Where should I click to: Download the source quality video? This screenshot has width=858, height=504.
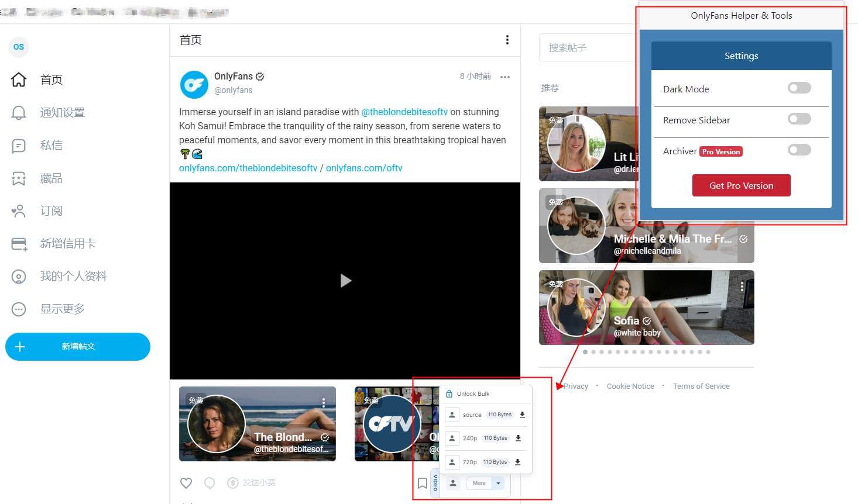[522, 415]
